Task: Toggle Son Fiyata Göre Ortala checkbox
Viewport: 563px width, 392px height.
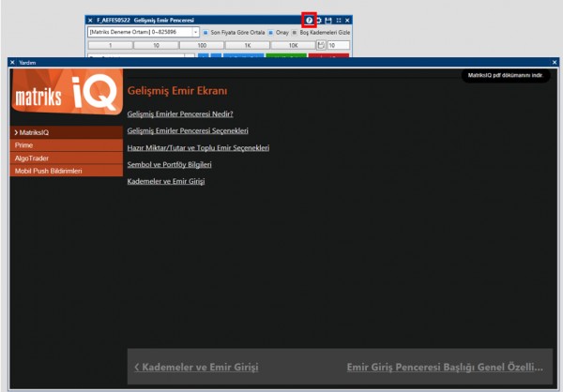Action: point(205,33)
